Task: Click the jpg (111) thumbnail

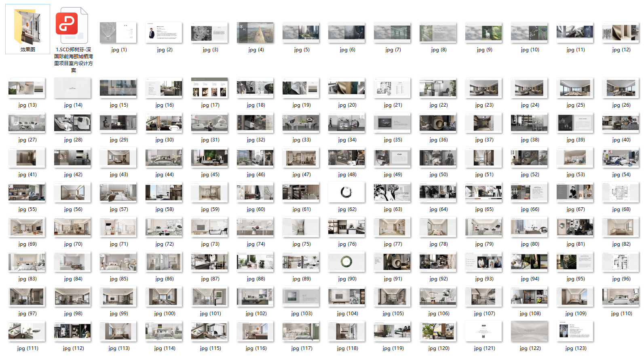Action: [27, 331]
